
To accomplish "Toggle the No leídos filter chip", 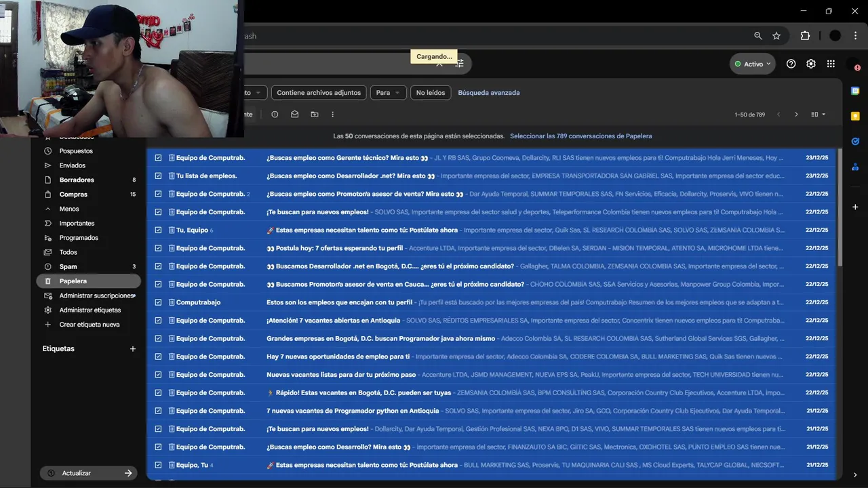I will pos(431,93).
